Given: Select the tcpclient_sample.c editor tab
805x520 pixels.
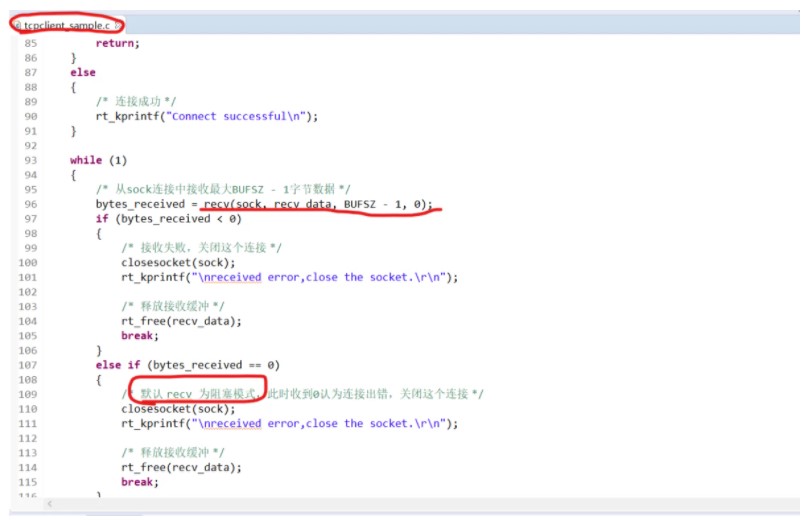Looking at the screenshot, I should [x=67, y=25].
